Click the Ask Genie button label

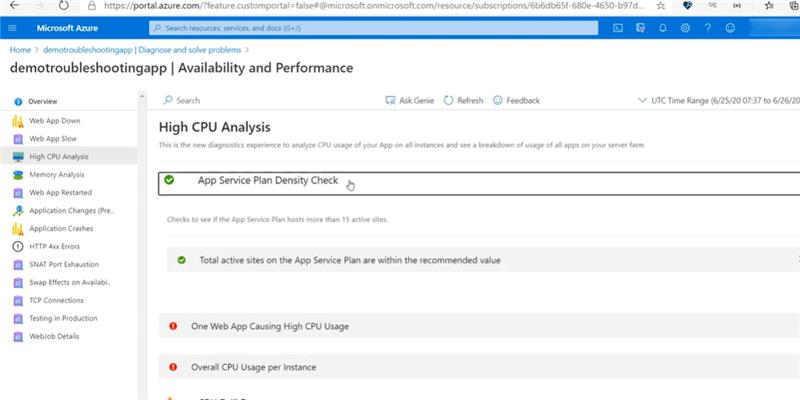(416, 101)
